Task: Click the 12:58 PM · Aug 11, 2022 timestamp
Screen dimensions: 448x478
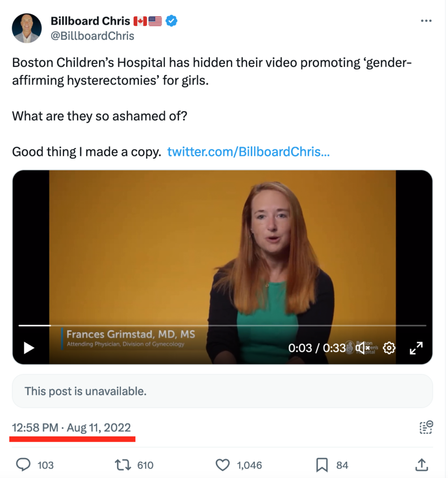Action: 71,428
